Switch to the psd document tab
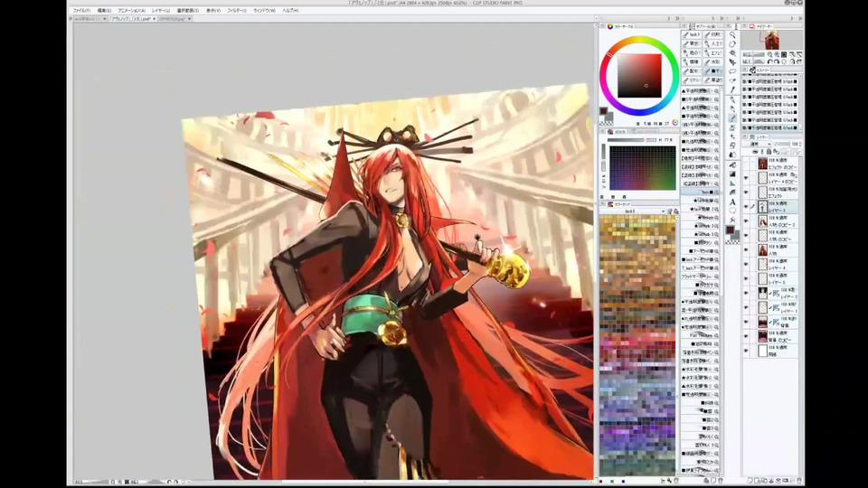868x488 pixels. (x=129, y=19)
